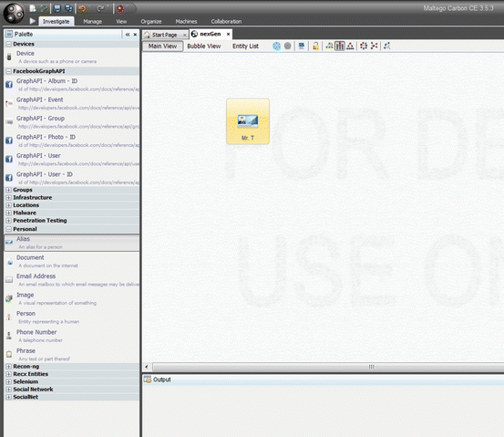Click the Palette panel title icon
This screenshot has height=437, width=504.
[x=9, y=34]
